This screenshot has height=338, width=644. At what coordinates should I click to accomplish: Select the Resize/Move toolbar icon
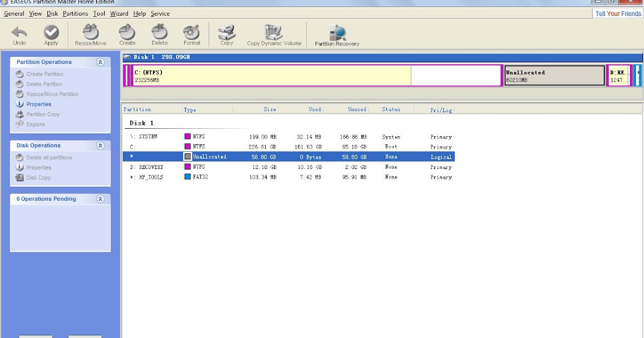pos(91,33)
